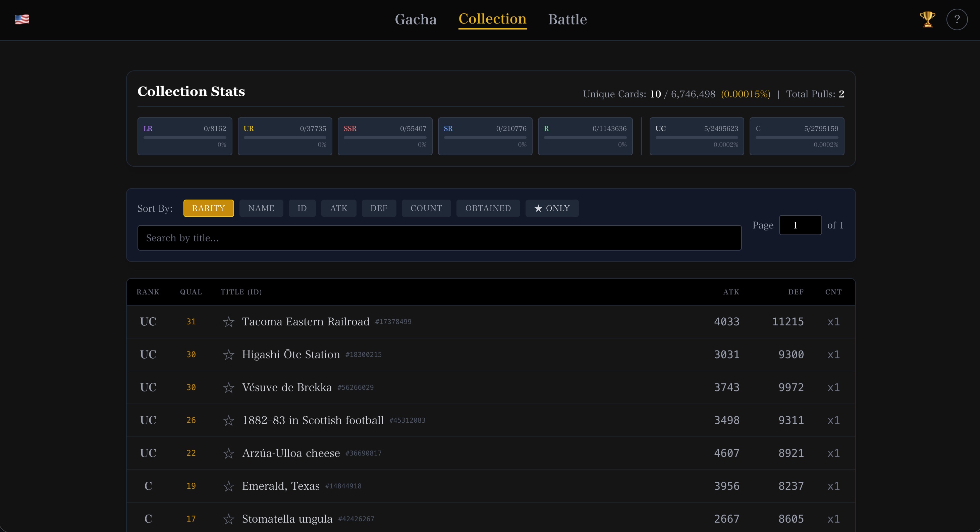Viewport: 980px width, 532px height.
Task: Open the help question mark icon
Action: 957,19
